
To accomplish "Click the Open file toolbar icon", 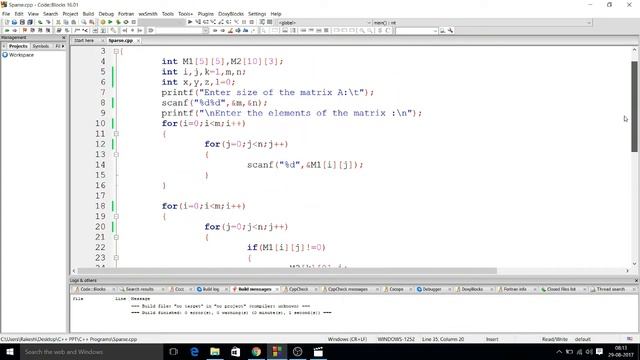I will [x=14, y=22].
